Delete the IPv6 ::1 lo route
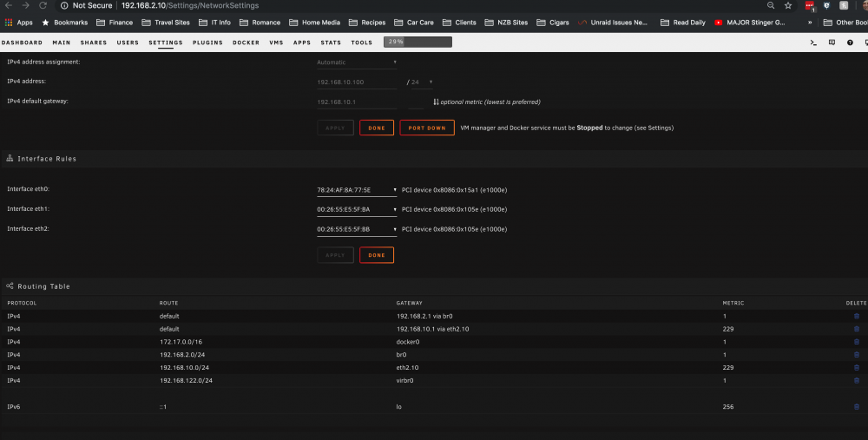The width and height of the screenshot is (868, 440). click(857, 406)
